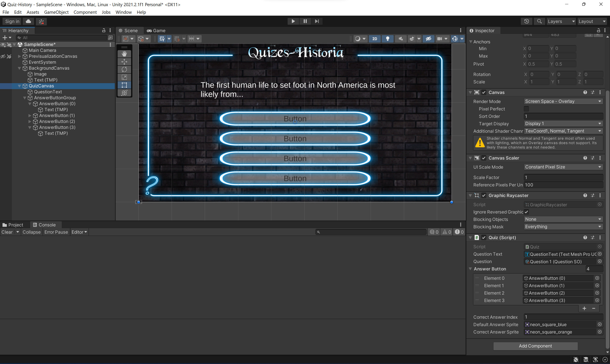Click the Correct Answer Index field

[563, 317]
